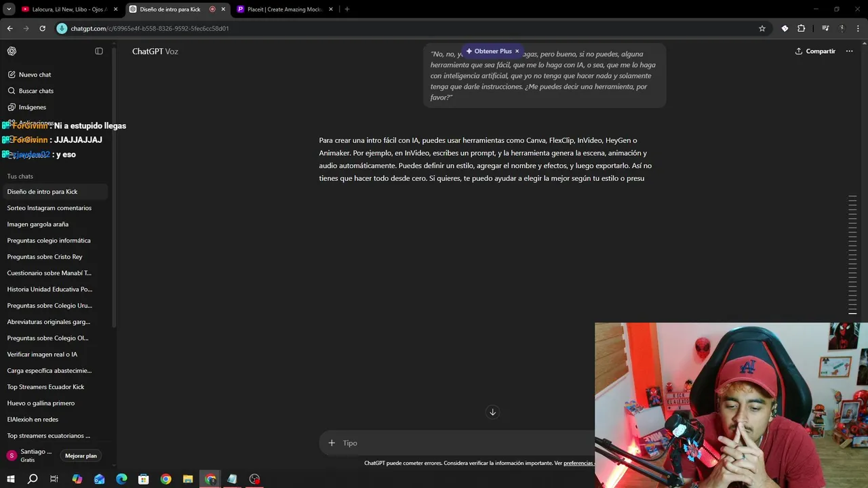Open Task View on the taskbar

click(x=54, y=479)
